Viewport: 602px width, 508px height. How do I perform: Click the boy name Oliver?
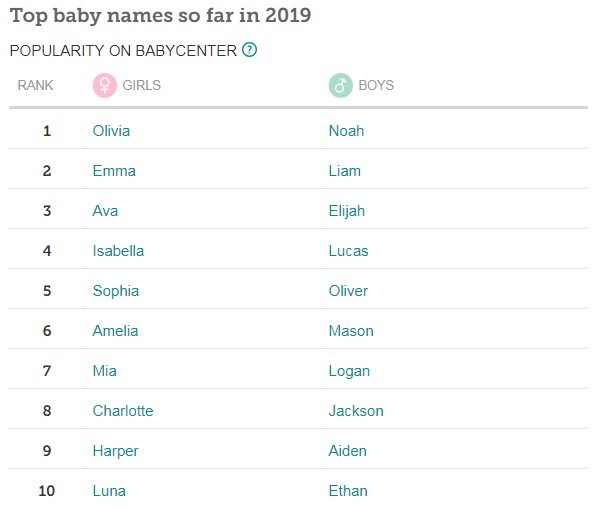click(348, 291)
